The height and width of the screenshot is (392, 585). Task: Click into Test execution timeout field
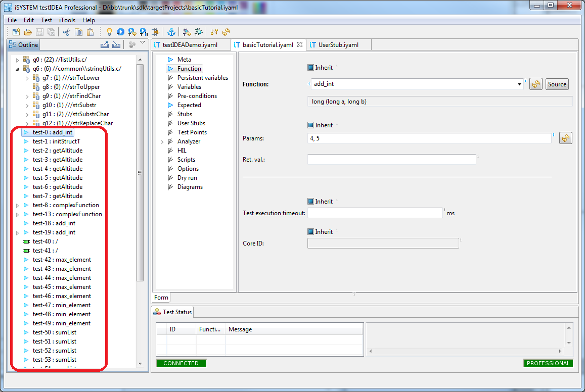[x=375, y=213]
